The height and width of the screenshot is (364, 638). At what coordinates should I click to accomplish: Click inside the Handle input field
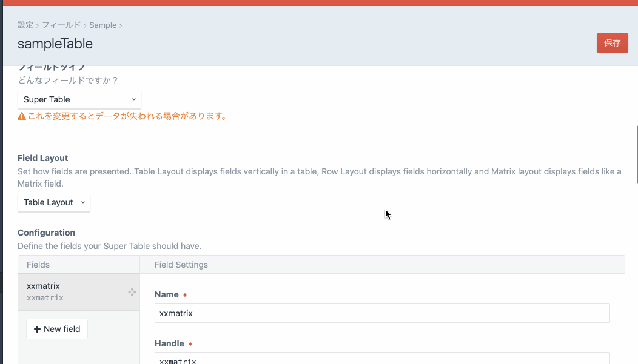381,360
